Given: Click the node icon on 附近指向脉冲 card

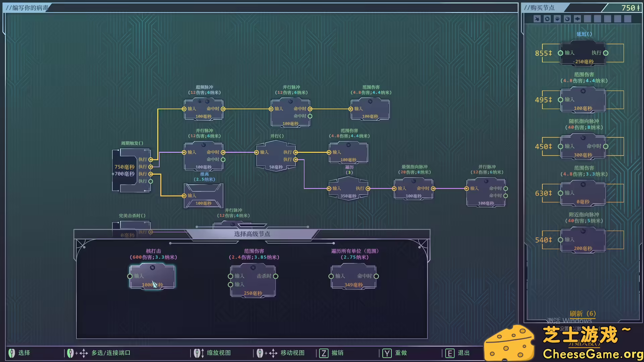Looking at the screenshot, I should pyautogui.click(x=582, y=231).
